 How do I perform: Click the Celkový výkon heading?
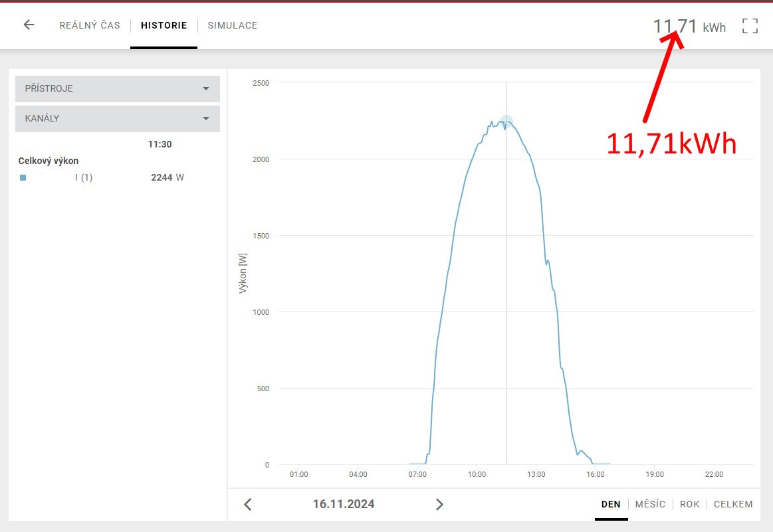pos(49,161)
